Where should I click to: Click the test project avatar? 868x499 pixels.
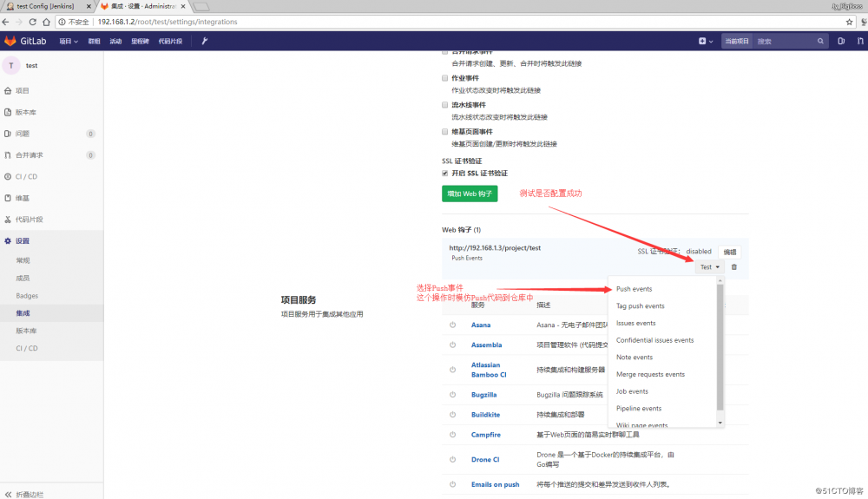tap(10, 65)
